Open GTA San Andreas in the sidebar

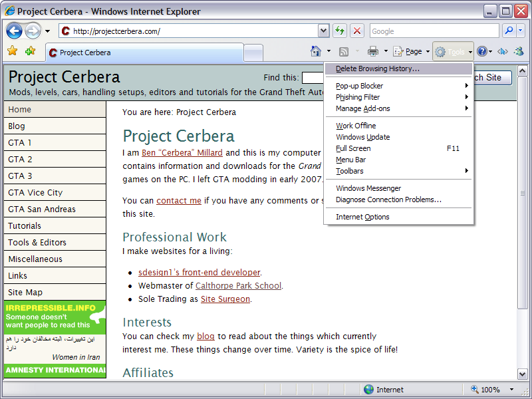(x=42, y=209)
